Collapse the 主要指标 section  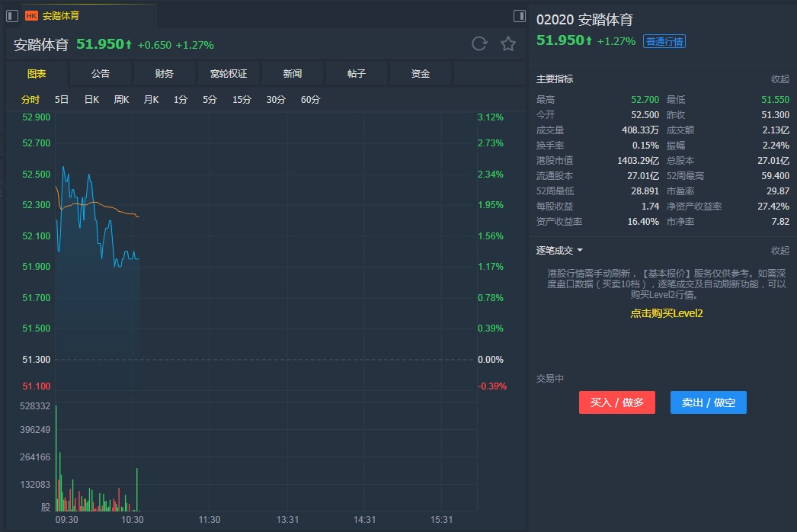780,79
